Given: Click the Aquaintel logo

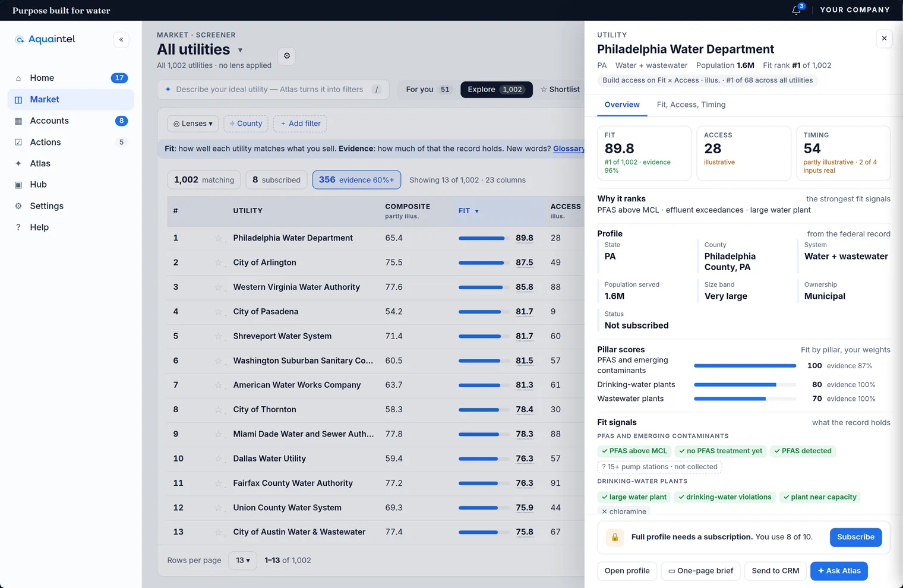Looking at the screenshot, I should click(x=45, y=39).
